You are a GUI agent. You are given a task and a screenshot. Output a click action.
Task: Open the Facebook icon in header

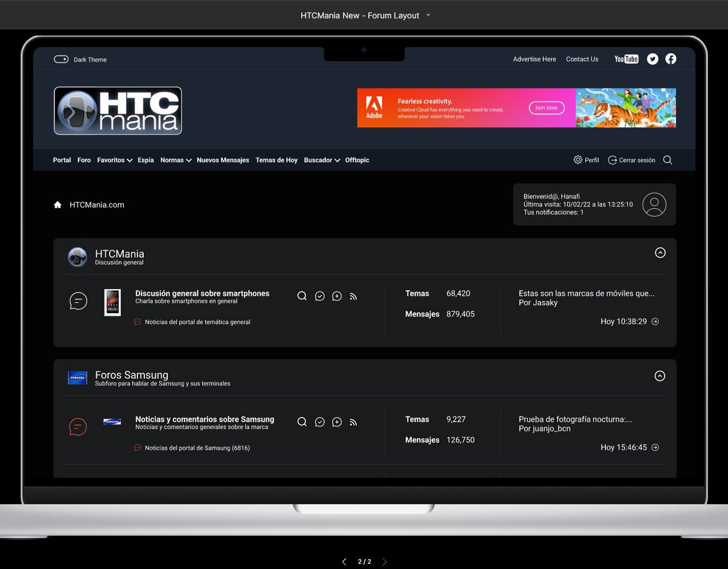pyautogui.click(x=671, y=59)
